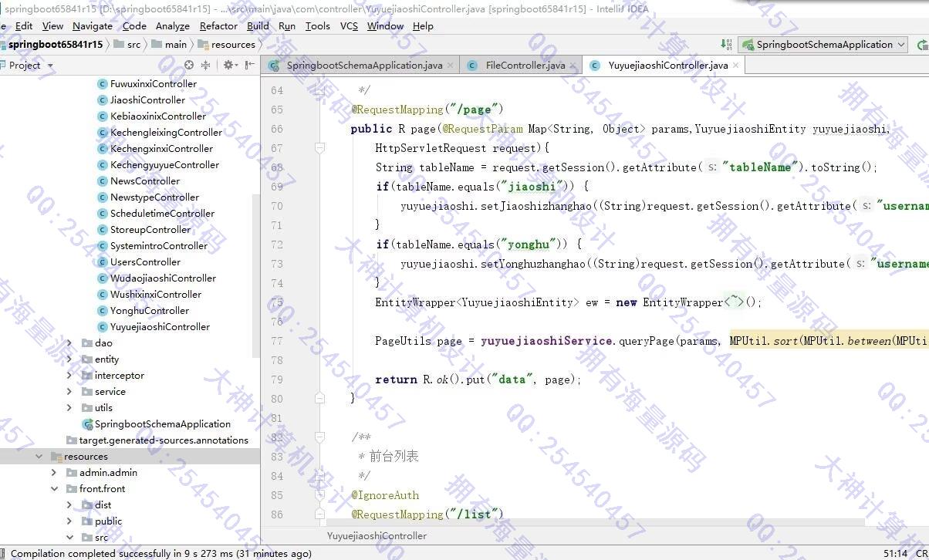The height and width of the screenshot is (560, 929).
Task: Open the Help menu
Action: (423, 25)
